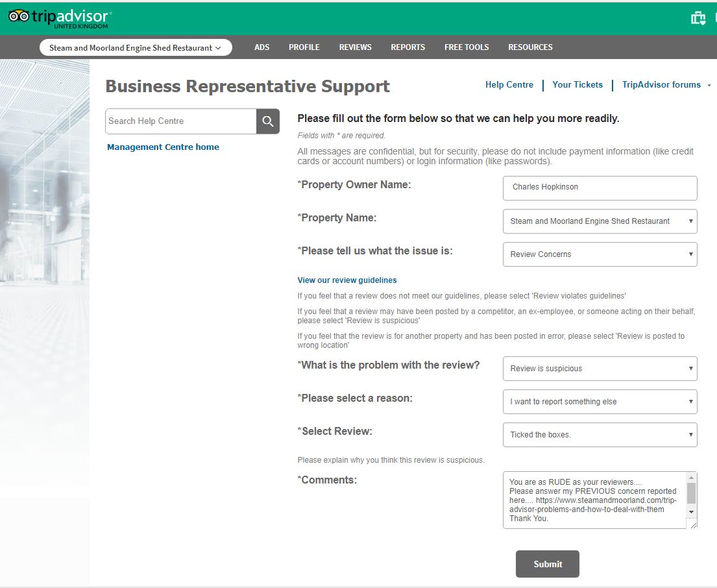Viewport: 717px width, 588px height.
Task: Click the Property Owner Name field
Action: [600, 188]
